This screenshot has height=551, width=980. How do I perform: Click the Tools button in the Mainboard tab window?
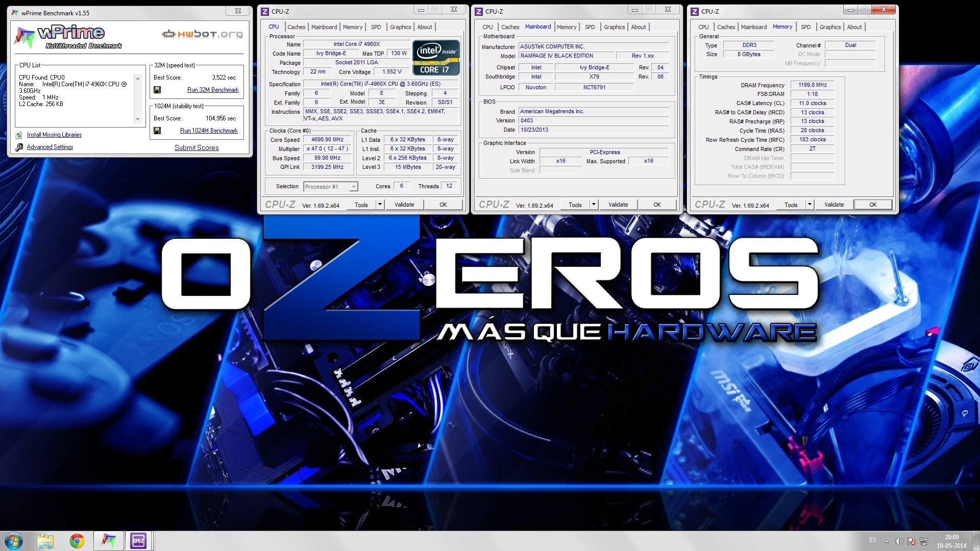tap(575, 205)
